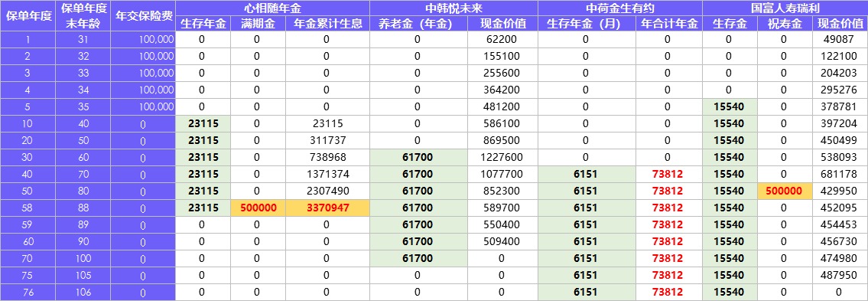The height and width of the screenshot is (301, 868).
Task: Click the cell showing 852300
Action: 502,191
